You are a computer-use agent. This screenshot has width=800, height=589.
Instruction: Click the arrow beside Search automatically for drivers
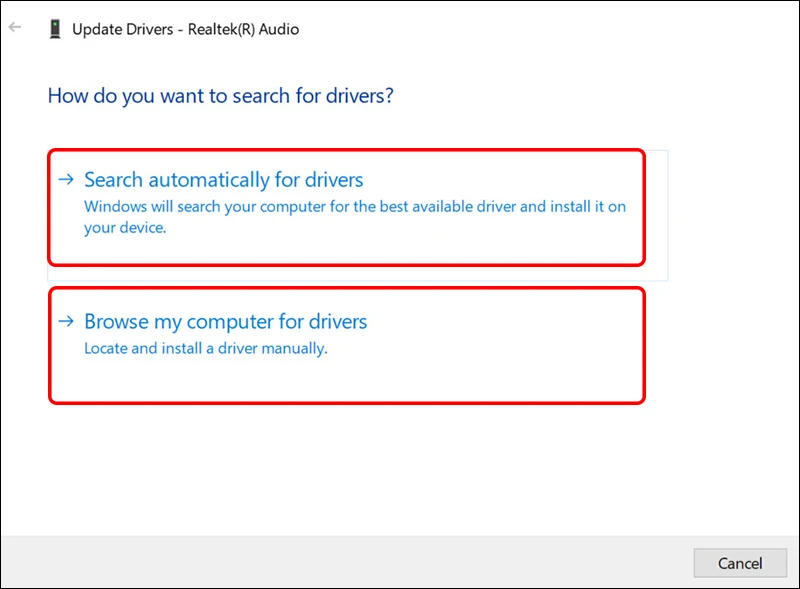66,180
